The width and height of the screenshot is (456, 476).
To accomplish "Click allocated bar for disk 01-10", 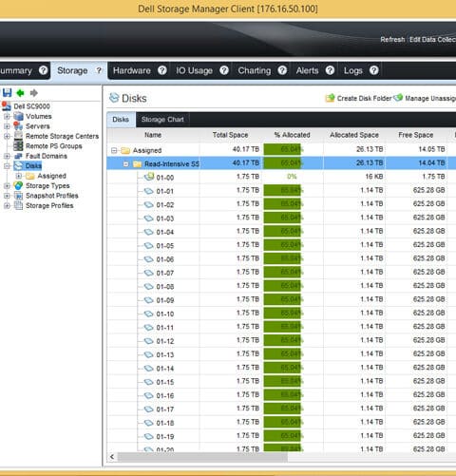I will point(282,313).
